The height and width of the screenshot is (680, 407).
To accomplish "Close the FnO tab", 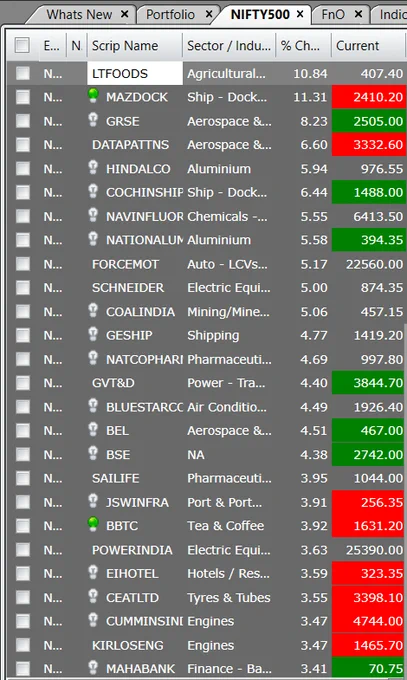I will [x=358, y=14].
